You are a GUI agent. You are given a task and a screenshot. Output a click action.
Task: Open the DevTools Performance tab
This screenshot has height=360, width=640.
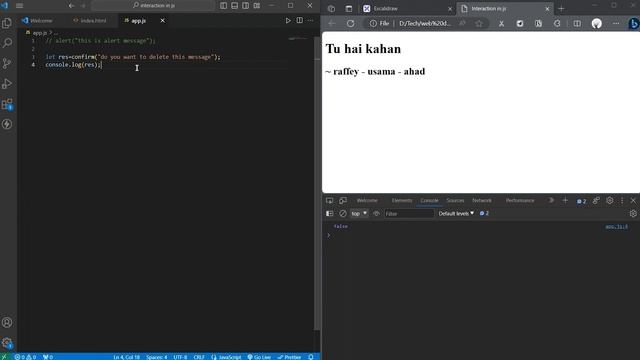[x=520, y=200]
